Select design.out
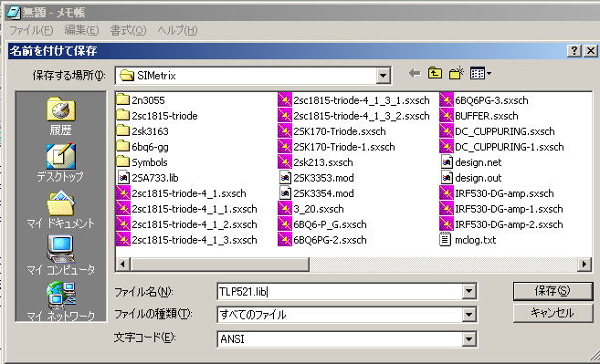The image size is (600, 364). (470, 178)
